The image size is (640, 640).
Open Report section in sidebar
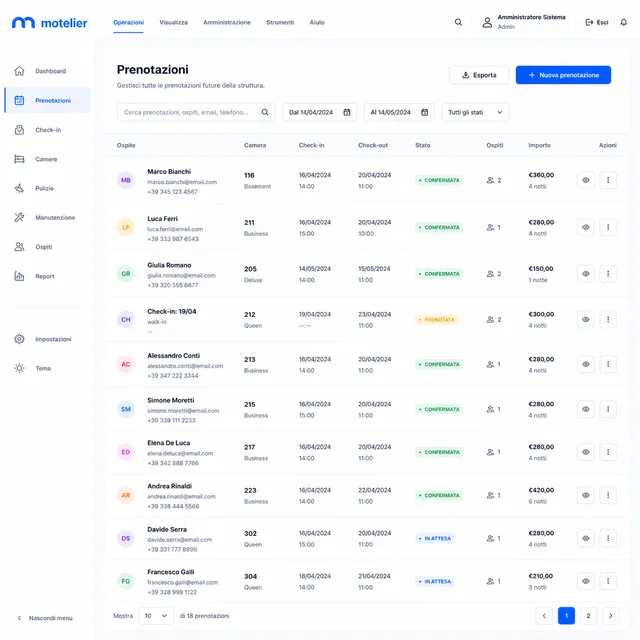[x=47, y=276]
